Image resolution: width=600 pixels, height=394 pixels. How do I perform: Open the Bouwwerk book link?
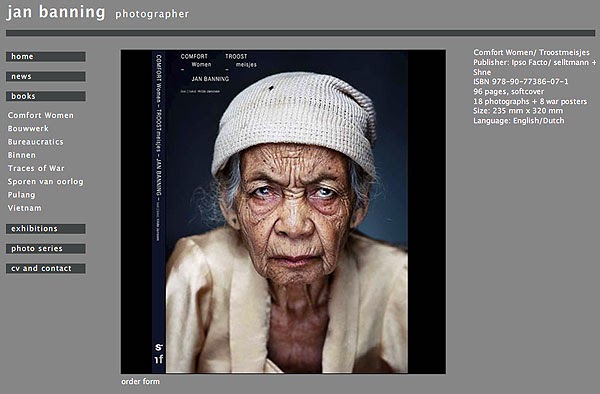tap(28, 129)
